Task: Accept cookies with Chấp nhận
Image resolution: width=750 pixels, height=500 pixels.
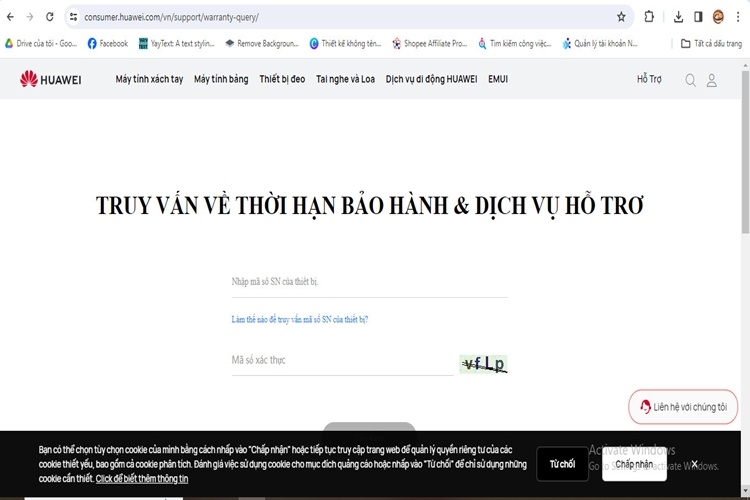Action: pyautogui.click(x=634, y=464)
